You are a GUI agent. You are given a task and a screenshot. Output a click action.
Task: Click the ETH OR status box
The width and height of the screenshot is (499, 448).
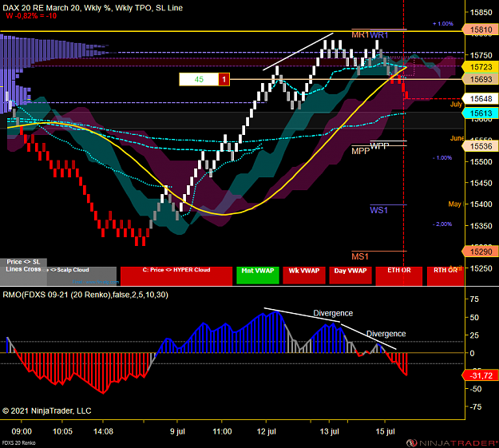pos(398,276)
